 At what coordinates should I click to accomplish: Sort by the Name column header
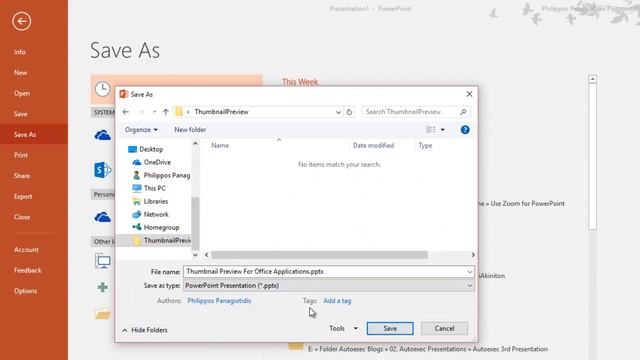(x=220, y=146)
